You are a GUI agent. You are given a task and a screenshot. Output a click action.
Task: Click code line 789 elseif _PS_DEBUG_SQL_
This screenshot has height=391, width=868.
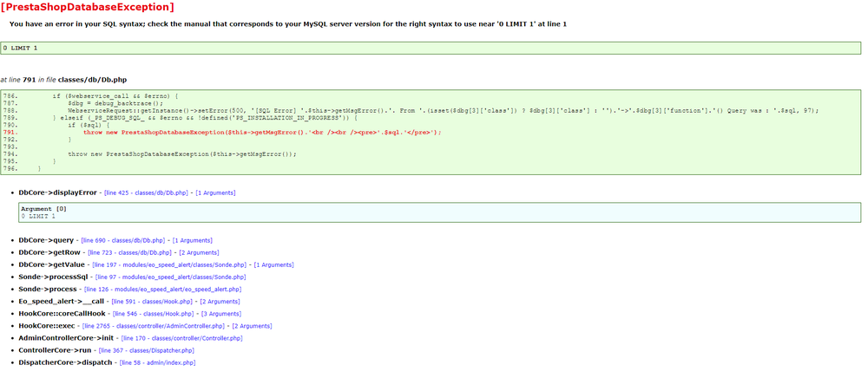click(x=205, y=118)
